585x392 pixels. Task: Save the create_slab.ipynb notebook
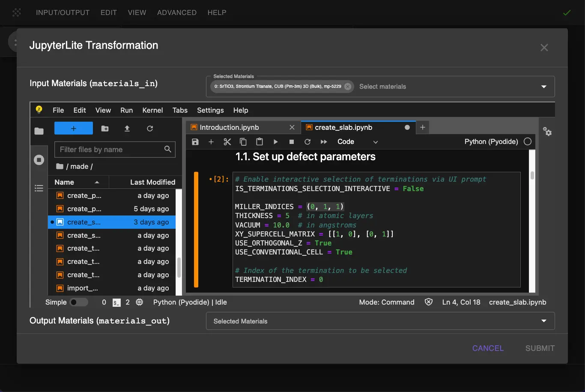tap(195, 142)
